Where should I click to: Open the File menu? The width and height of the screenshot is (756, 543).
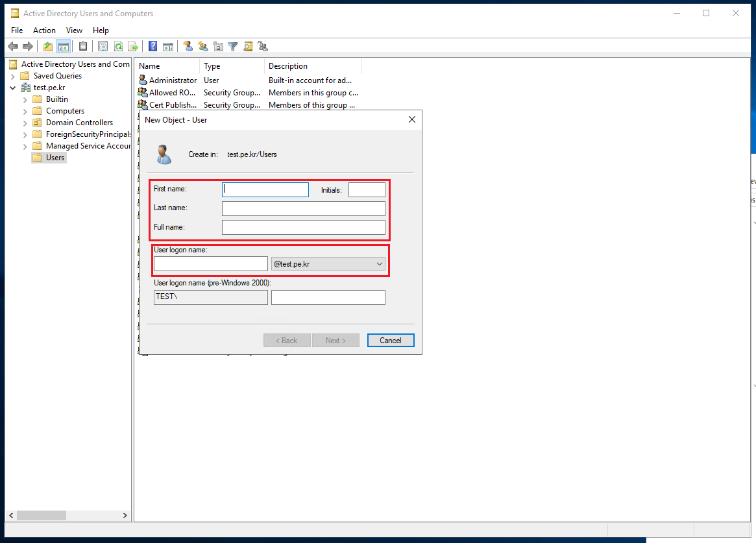(x=17, y=30)
